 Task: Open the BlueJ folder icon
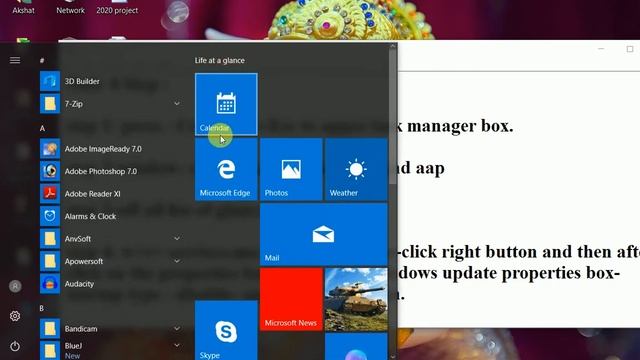click(50, 351)
